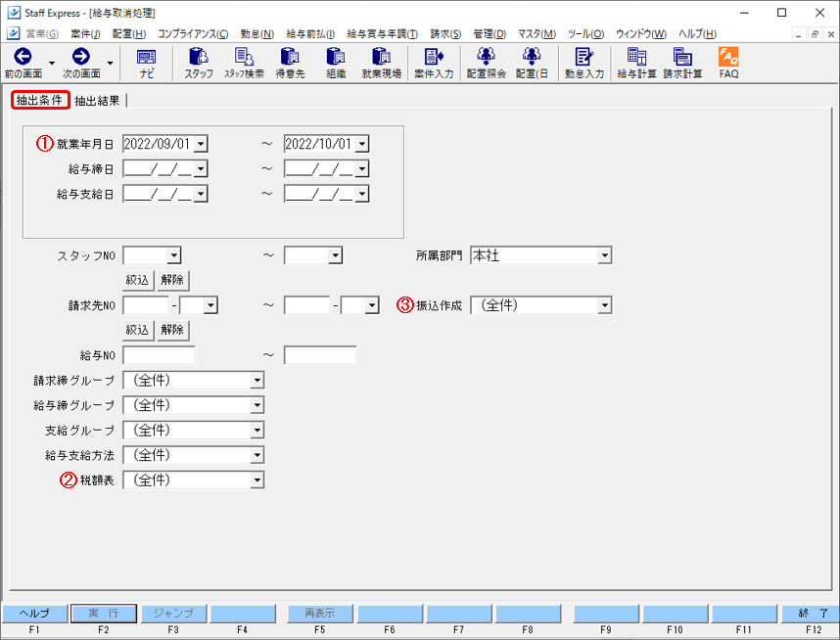
Task: Open the 給与支給方法 dropdown
Action: point(257,455)
